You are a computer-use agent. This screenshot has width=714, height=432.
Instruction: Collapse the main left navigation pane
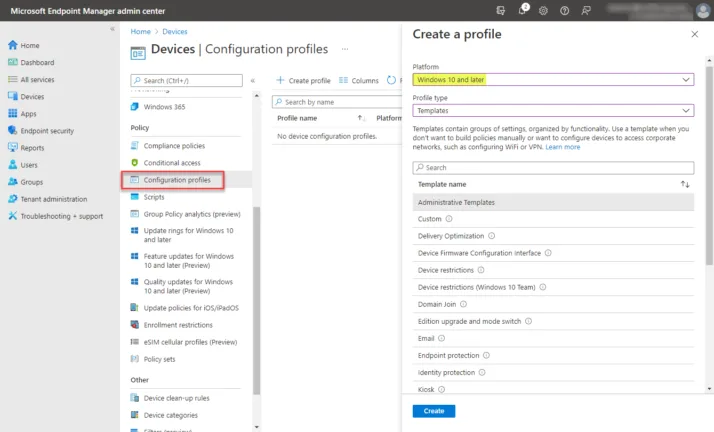112,29
